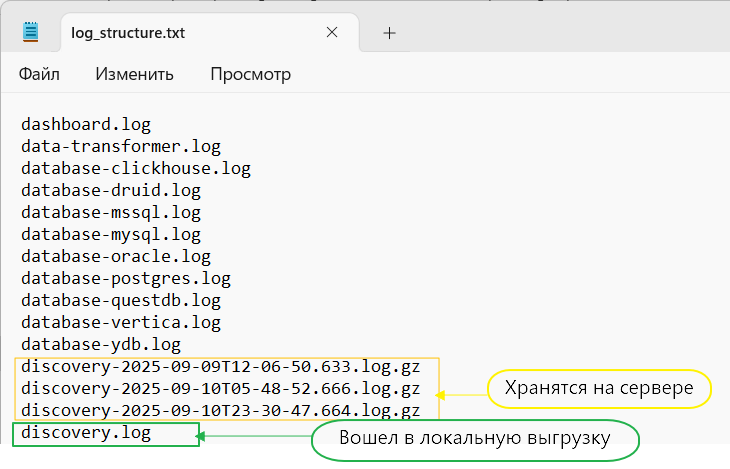Click the database-mssql.log entry
This screenshot has width=730, height=469.
(110, 212)
